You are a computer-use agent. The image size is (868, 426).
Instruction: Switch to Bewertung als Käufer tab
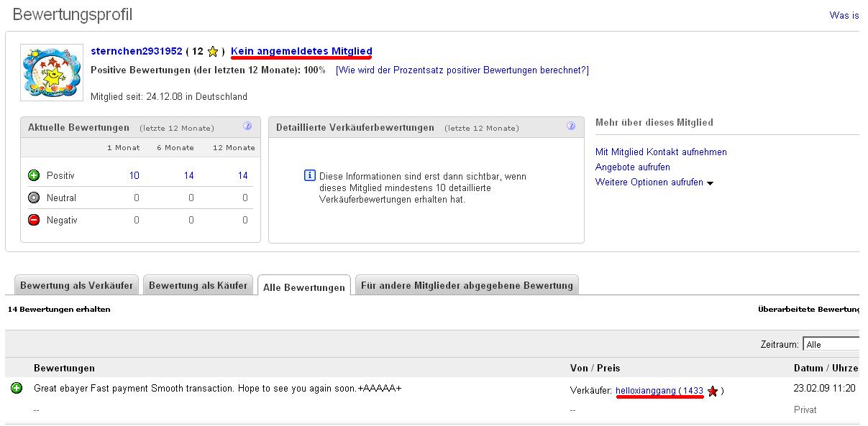click(198, 285)
